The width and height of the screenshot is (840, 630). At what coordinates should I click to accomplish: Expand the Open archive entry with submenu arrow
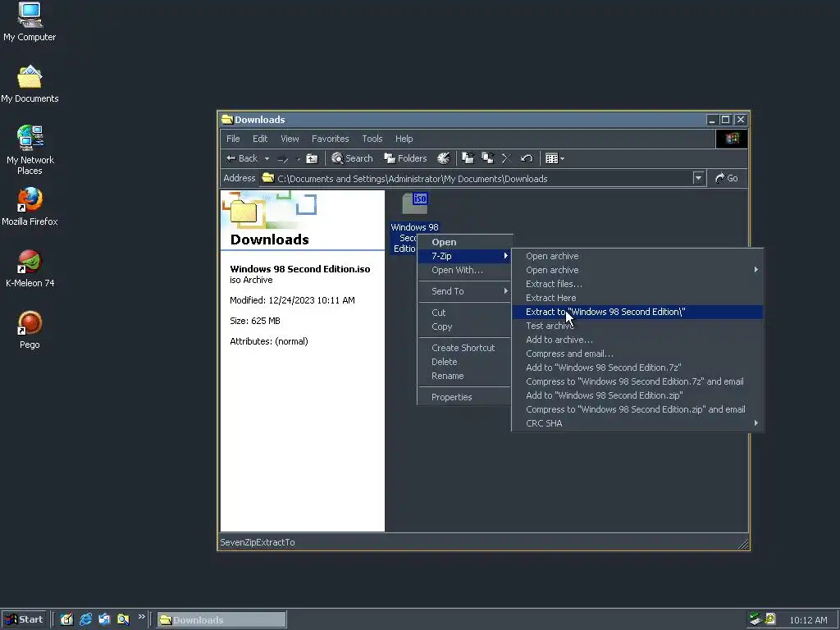pos(637,270)
